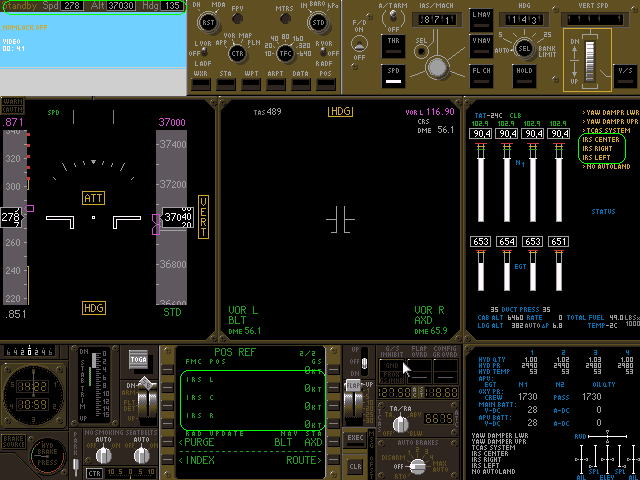Click the IAS/MACH SEL button
The width and height of the screenshot is (640, 480).
tap(421, 51)
